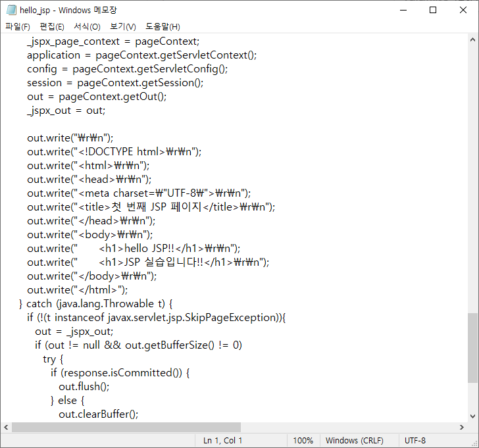This screenshot has height=448, width=479.
Task: Click the response.isCommitted() line
Action: point(120,373)
